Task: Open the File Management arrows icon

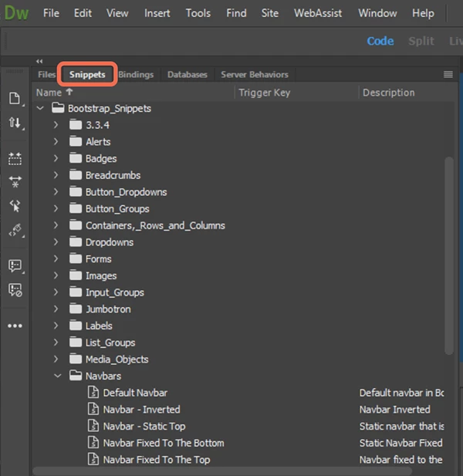Action: pyautogui.click(x=15, y=123)
